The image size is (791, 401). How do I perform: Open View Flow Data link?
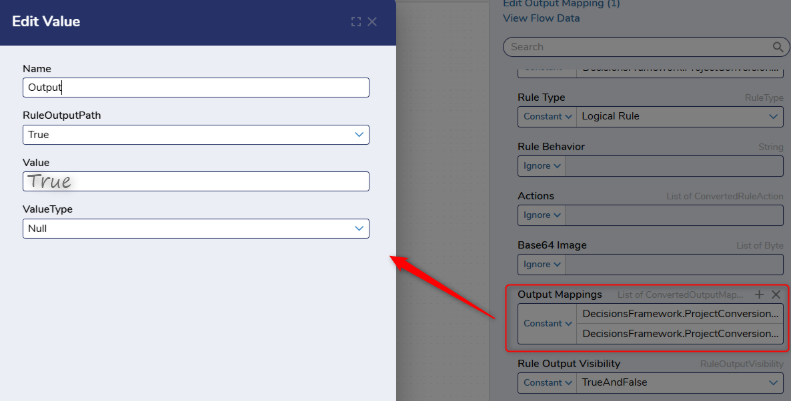(x=541, y=18)
